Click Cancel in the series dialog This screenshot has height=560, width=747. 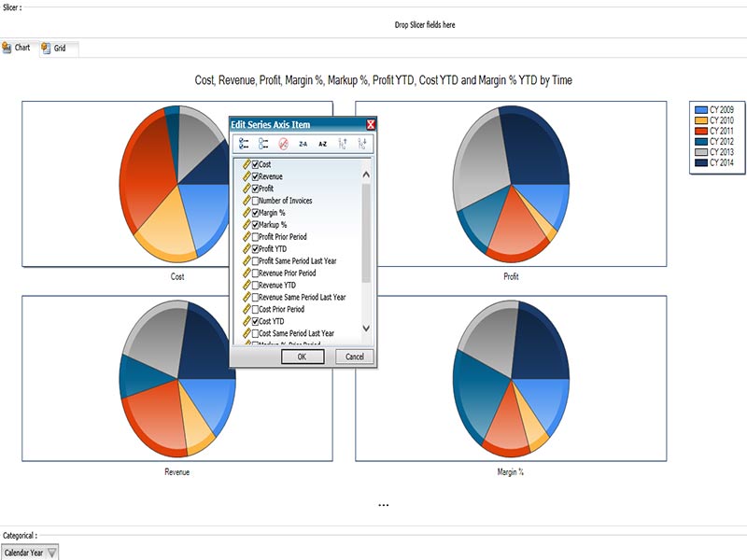click(x=355, y=357)
